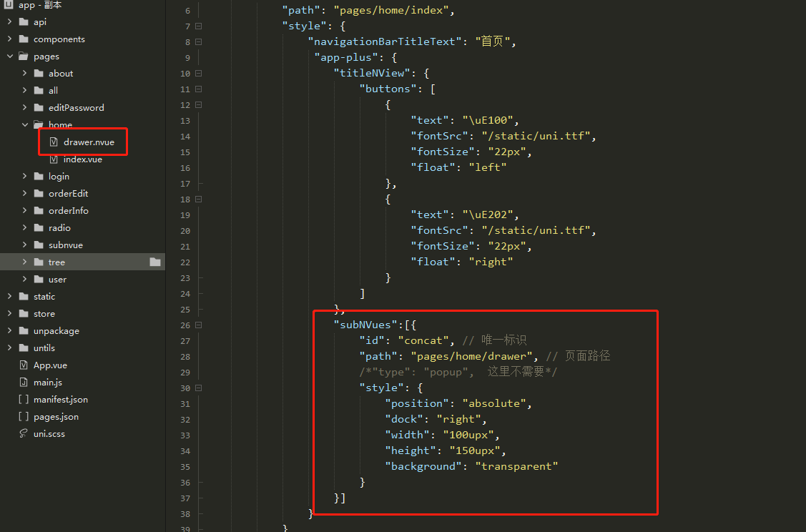Viewport: 806px width, 532px height.
Task: Open main.js in the project tree
Action: coord(48,383)
